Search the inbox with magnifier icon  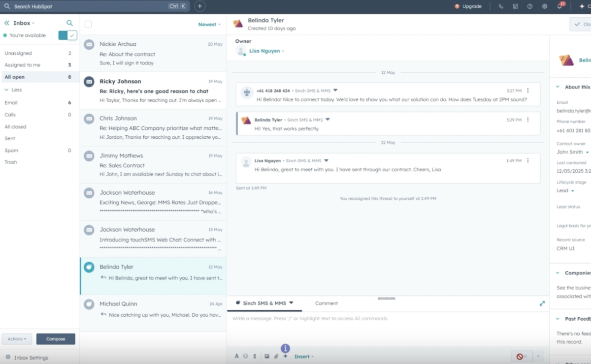(x=69, y=23)
